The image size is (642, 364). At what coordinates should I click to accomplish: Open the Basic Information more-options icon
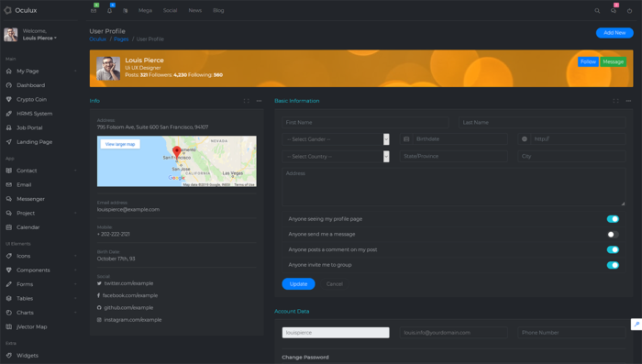coord(628,101)
